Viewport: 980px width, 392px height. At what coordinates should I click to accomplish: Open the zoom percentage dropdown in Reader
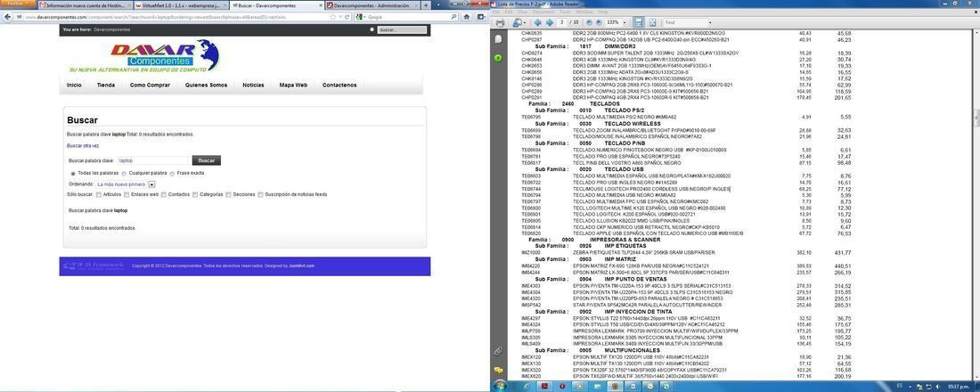point(625,22)
